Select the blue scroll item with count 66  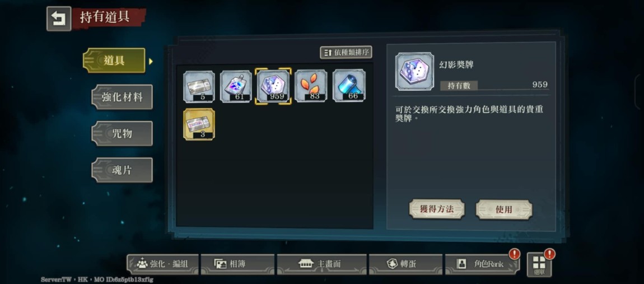(x=349, y=86)
